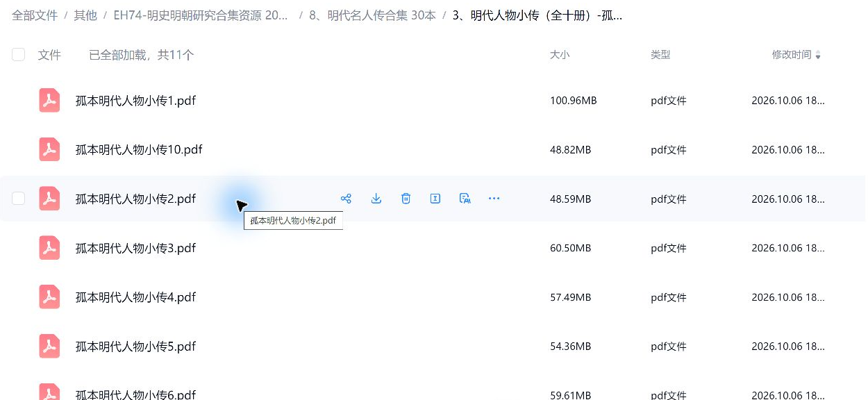Open file 孤本明代人物小传2.pdf
The width and height of the screenshot is (868, 400).
point(135,199)
